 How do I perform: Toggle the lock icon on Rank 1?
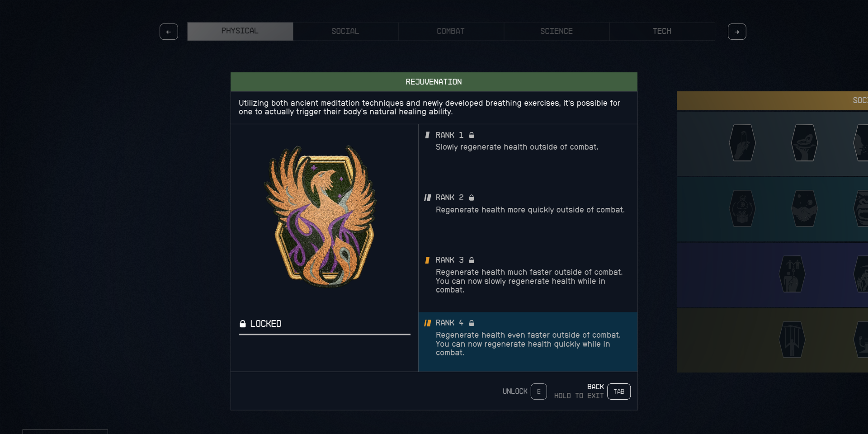click(x=472, y=135)
